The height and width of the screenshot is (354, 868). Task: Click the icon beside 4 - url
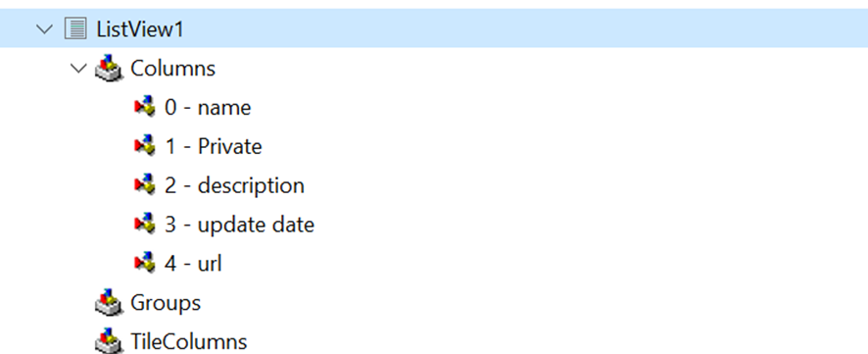point(145,262)
